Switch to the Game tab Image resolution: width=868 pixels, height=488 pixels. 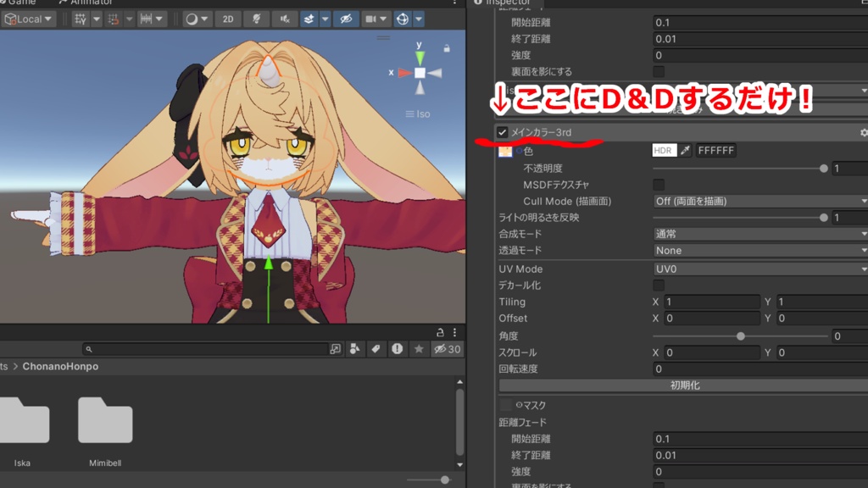[x=19, y=3]
